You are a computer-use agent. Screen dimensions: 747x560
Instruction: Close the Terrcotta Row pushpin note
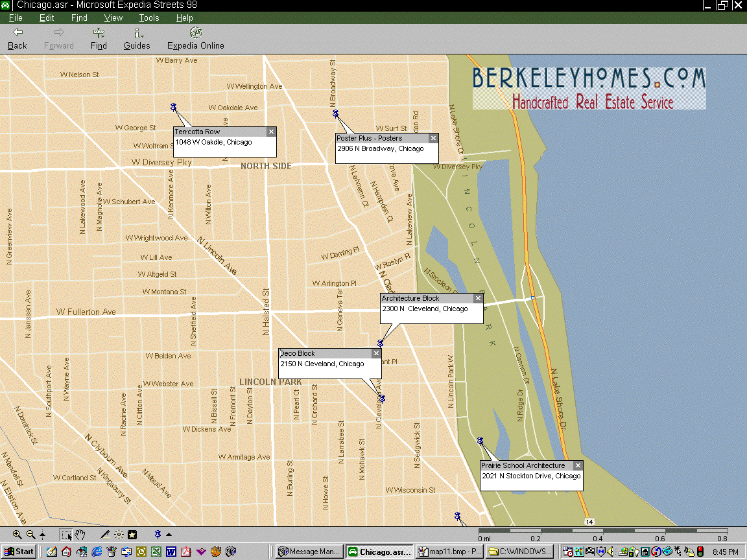coord(271,132)
